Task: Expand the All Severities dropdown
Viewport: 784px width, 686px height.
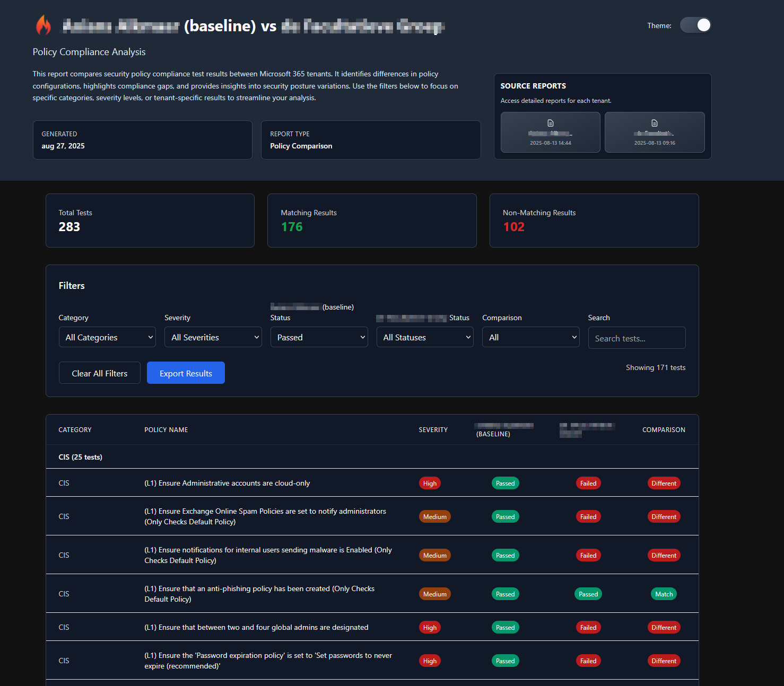Action: 213,337
